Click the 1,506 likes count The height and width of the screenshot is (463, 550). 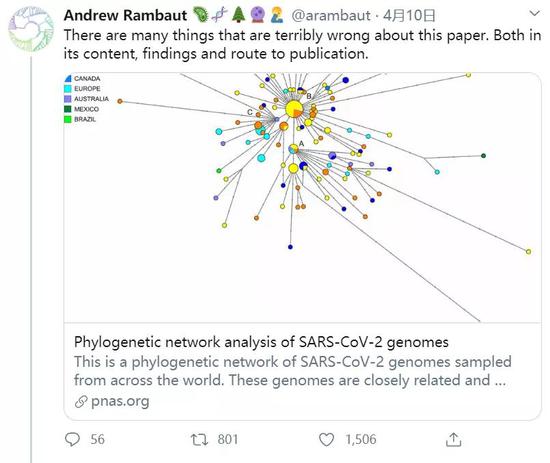pos(361,439)
